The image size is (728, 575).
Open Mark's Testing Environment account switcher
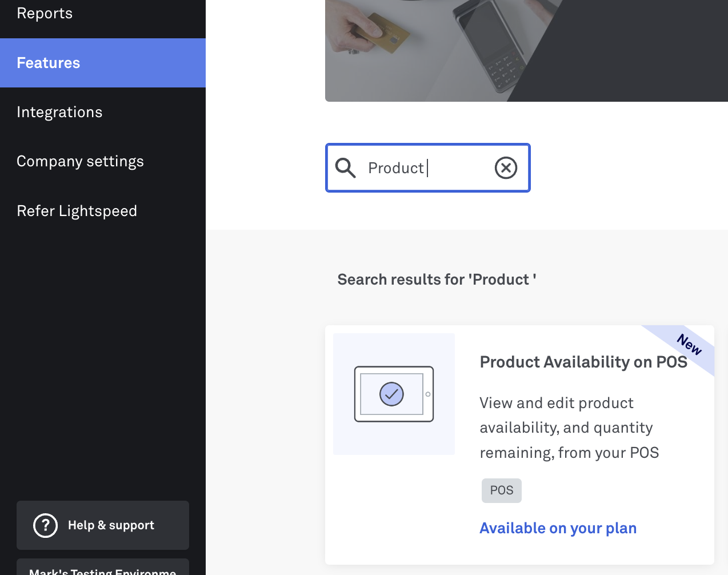pos(103,569)
